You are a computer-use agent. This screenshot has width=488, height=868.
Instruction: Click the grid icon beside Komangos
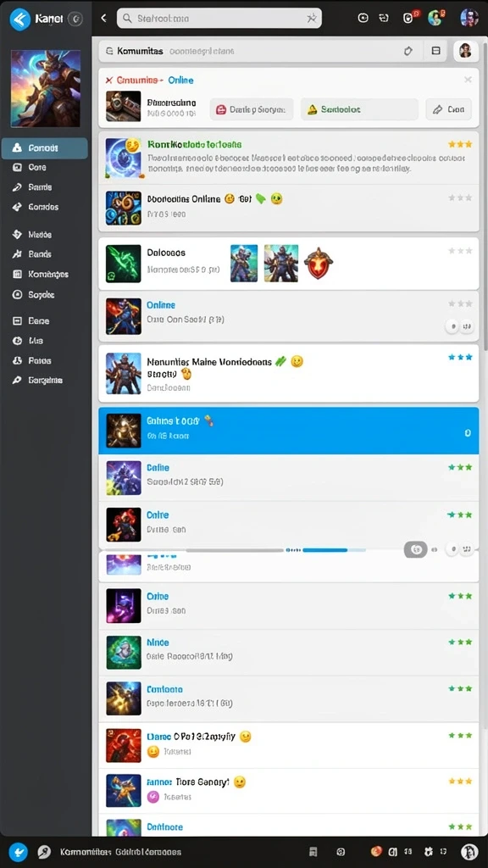tap(17, 274)
